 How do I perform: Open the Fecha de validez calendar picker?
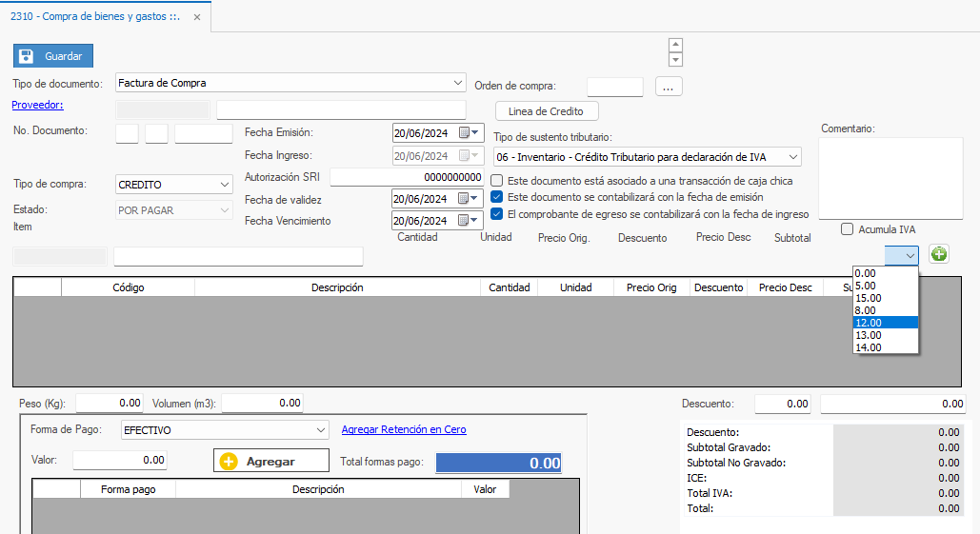pos(469,199)
